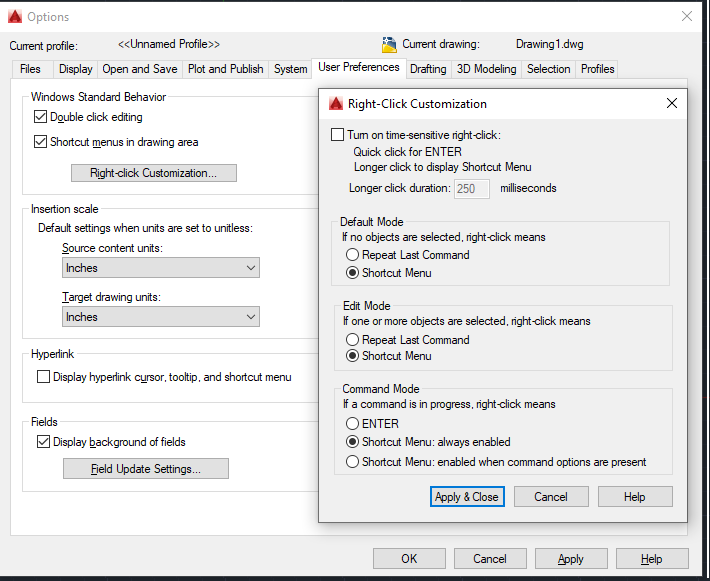This screenshot has height=581, width=710.
Task: Enable Display hyperlink cursor and tooltip option
Action: (x=43, y=377)
